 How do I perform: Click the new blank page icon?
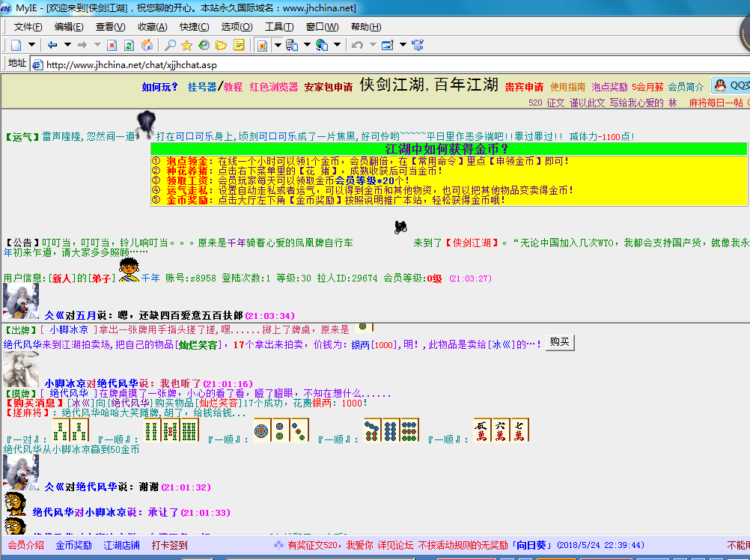pos(16,45)
